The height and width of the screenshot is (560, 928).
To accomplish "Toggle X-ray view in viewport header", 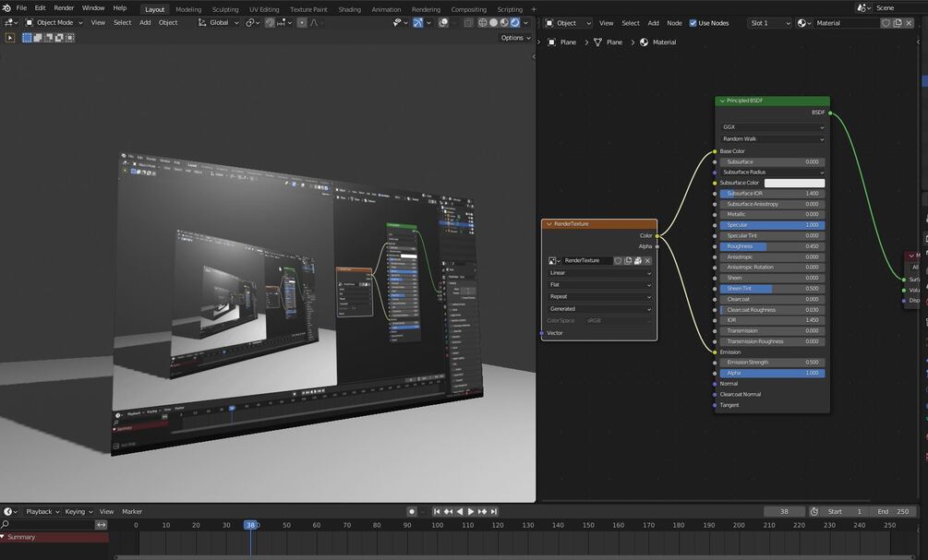I will [468, 22].
